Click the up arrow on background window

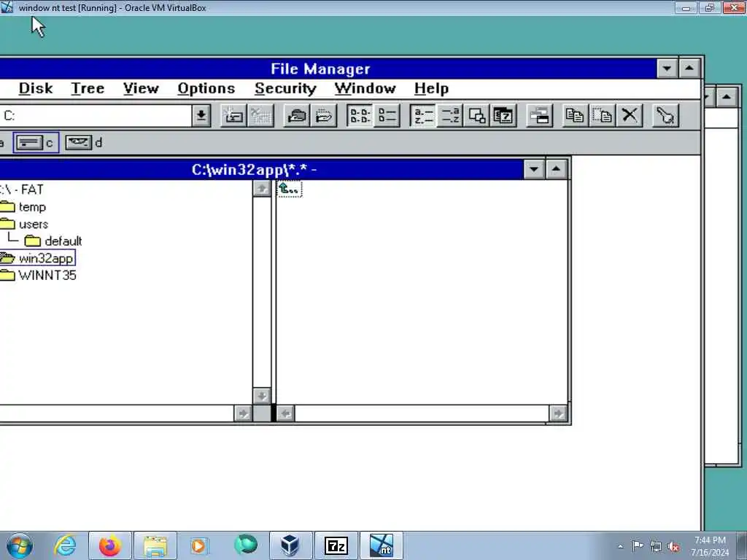(x=727, y=97)
